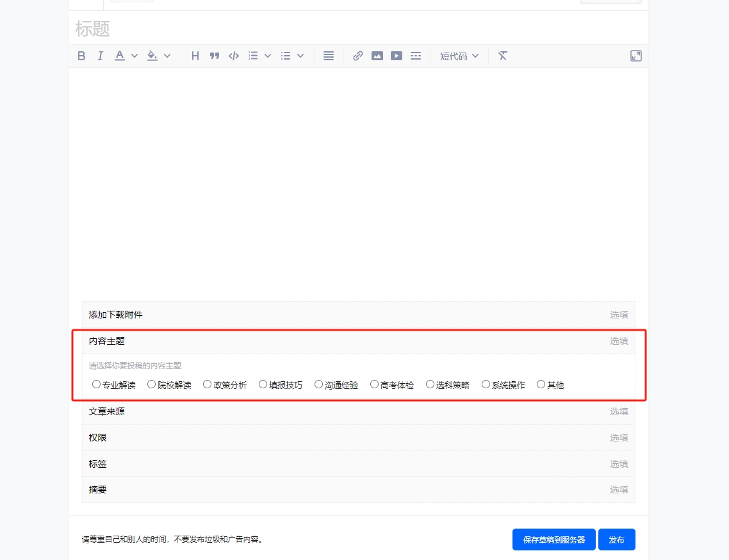The height and width of the screenshot is (560, 729).
Task: Click the 标题 title input field
Action: 256,28
